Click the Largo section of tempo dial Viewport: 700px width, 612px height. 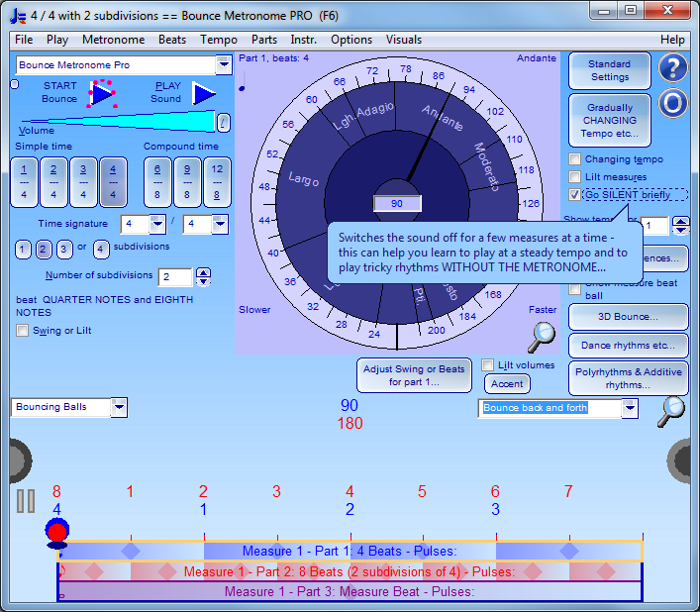[304, 178]
